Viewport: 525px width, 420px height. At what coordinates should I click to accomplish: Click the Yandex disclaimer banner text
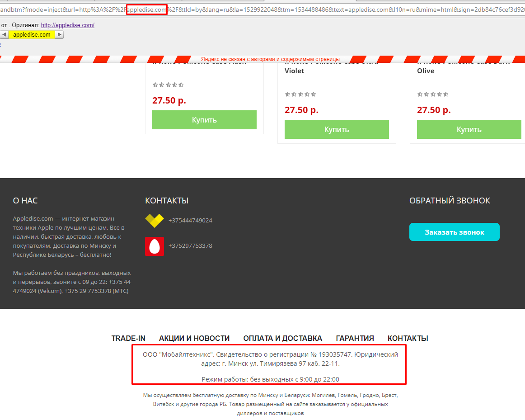tap(270, 59)
